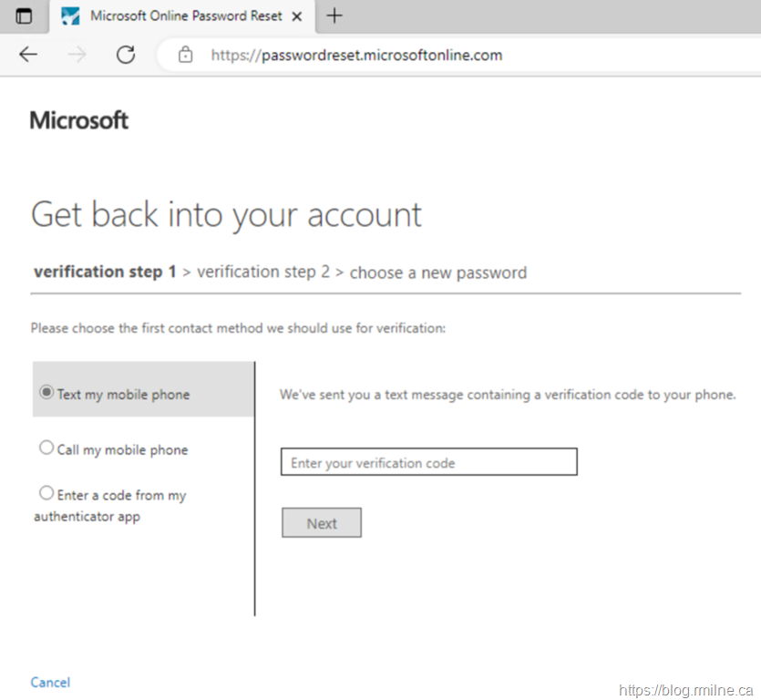This screenshot has height=700, width=761.
Task: Reload the page with the refresh icon
Action: point(126,55)
